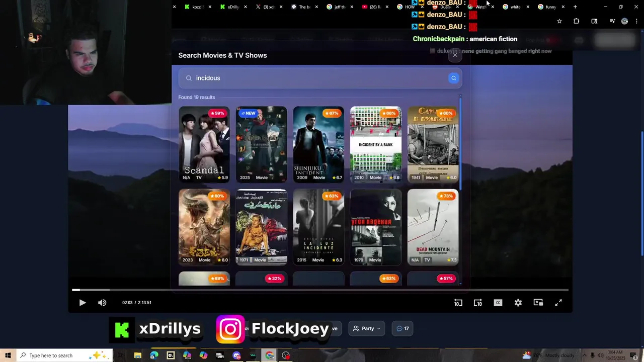Image resolution: width=644 pixels, height=362 pixels.
Task: Open the Party dropdown below the player
Action: (367, 329)
